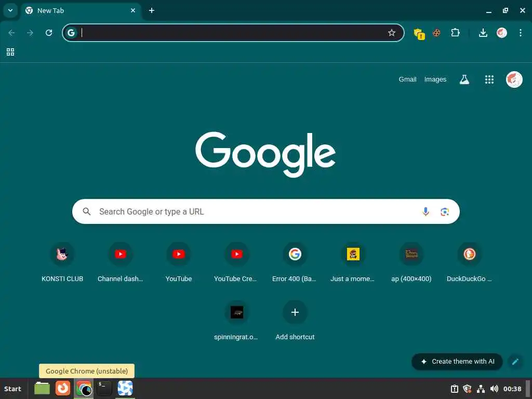Click Google Chrome taskbar icon
This screenshot has width=532, height=399.
(84, 389)
